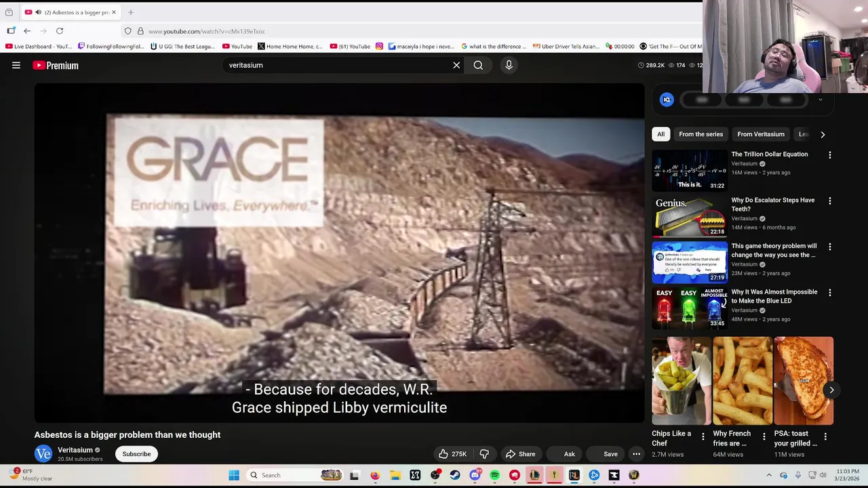Viewport: 868px width, 488px height.
Task: Go to the YouTube Premium home logo
Action: [x=56, y=65]
